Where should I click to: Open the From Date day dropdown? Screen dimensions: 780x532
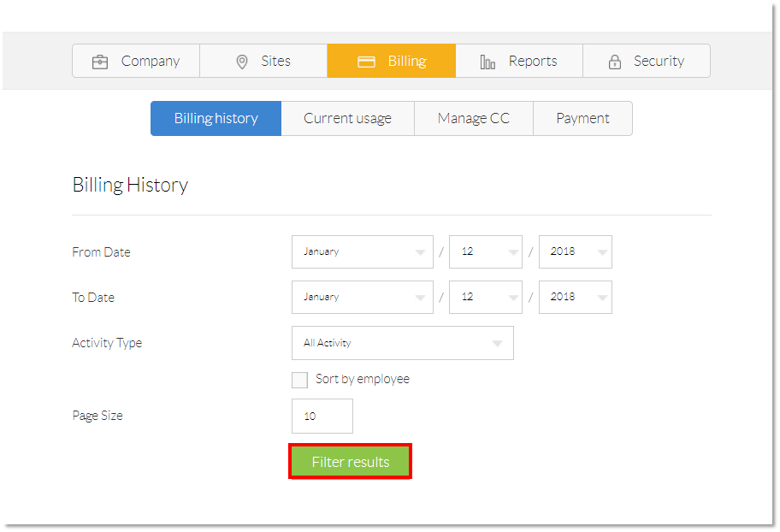(x=486, y=251)
